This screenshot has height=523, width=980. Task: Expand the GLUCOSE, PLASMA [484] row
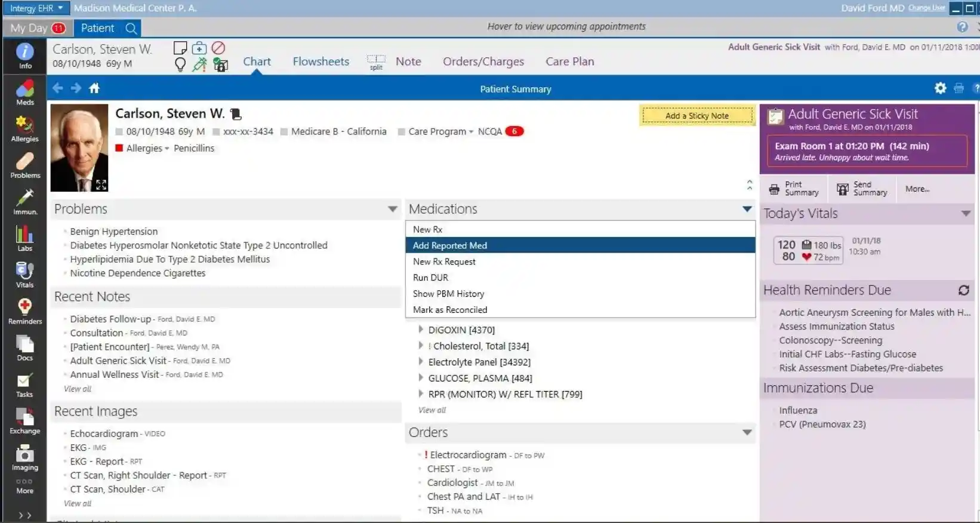pyautogui.click(x=421, y=378)
